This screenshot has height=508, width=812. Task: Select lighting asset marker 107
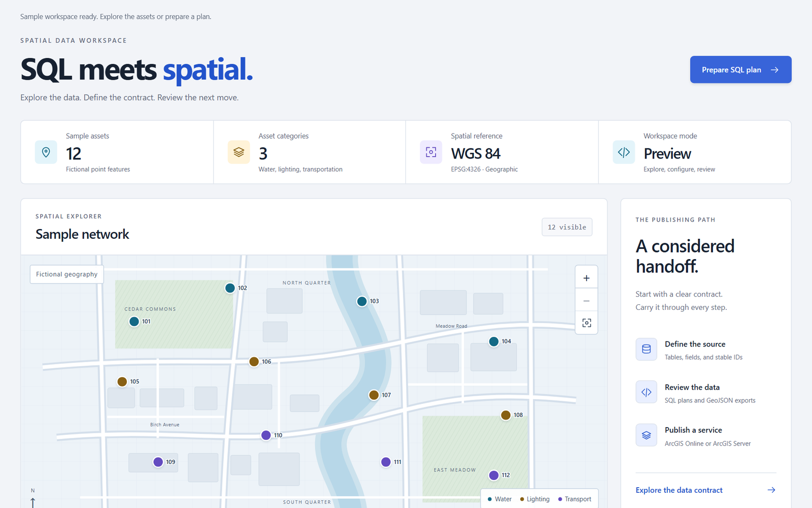374,395
